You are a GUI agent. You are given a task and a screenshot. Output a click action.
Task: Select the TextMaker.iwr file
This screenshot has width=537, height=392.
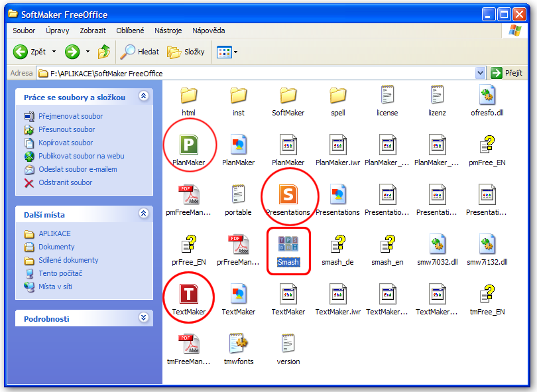337,299
